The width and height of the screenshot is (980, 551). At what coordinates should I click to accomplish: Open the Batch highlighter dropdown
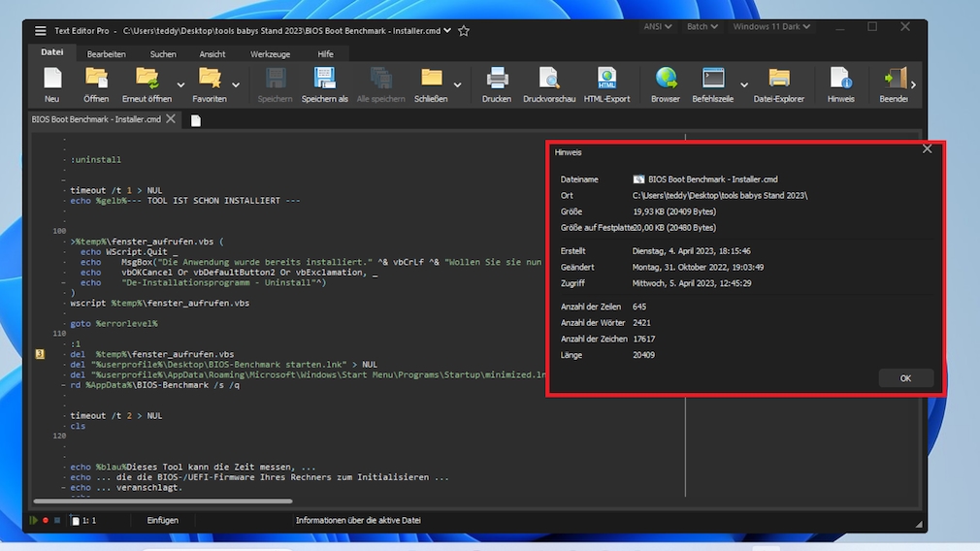[702, 27]
